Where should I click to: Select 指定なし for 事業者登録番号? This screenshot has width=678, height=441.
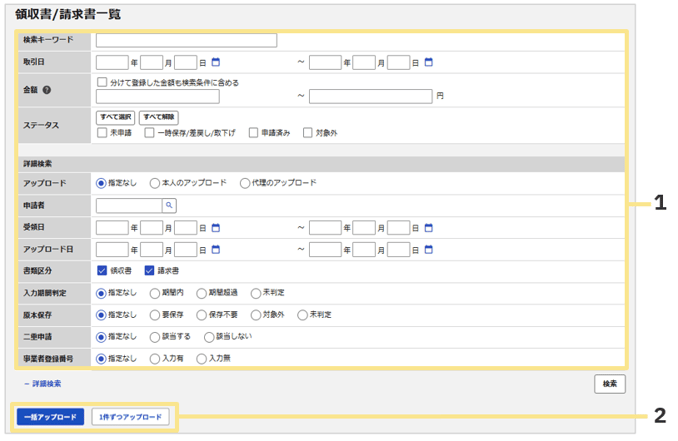(101, 359)
